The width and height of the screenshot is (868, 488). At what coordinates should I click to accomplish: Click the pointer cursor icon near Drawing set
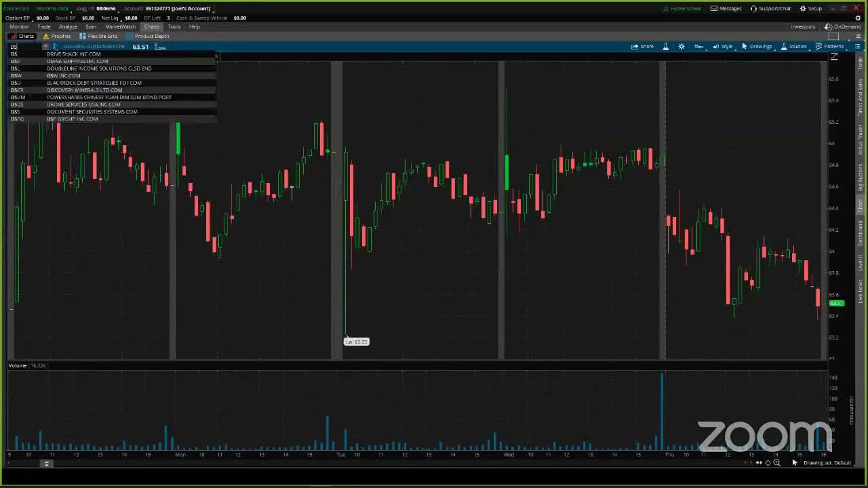coord(795,463)
